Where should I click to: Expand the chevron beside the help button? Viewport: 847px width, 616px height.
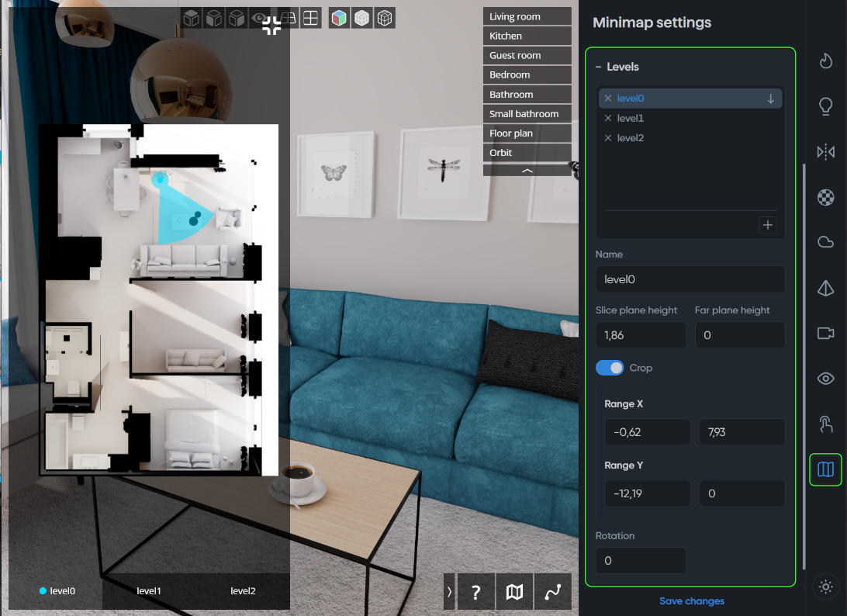[x=449, y=591]
